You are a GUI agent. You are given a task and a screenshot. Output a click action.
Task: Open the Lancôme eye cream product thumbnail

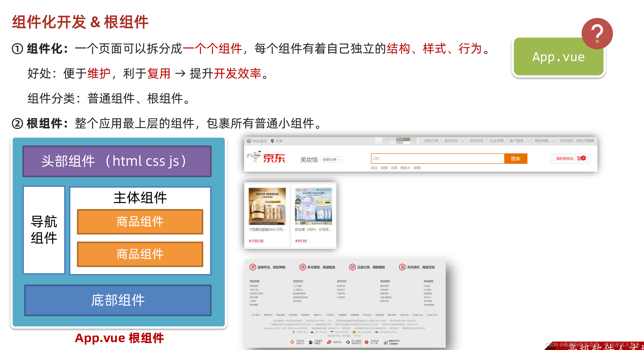(267, 206)
